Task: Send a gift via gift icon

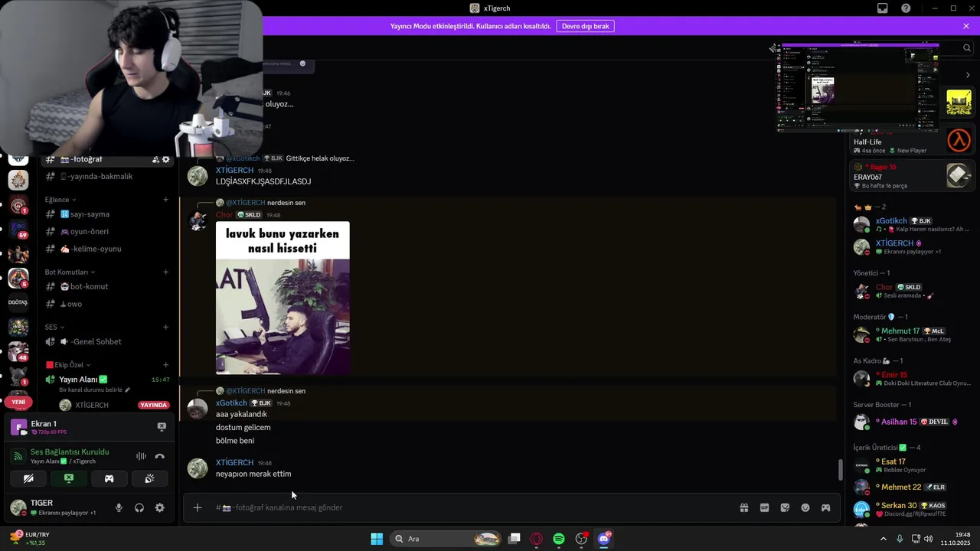Action: click(x=743, y=507)
